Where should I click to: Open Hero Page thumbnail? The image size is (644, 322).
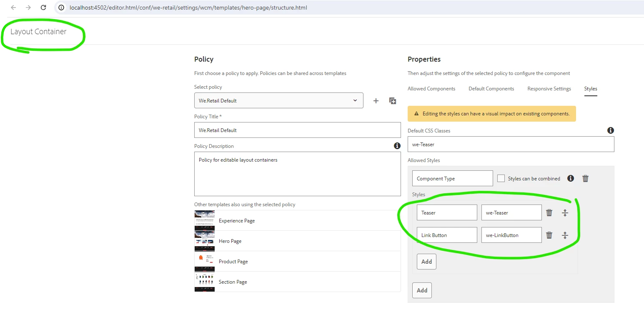coord(205,241)
